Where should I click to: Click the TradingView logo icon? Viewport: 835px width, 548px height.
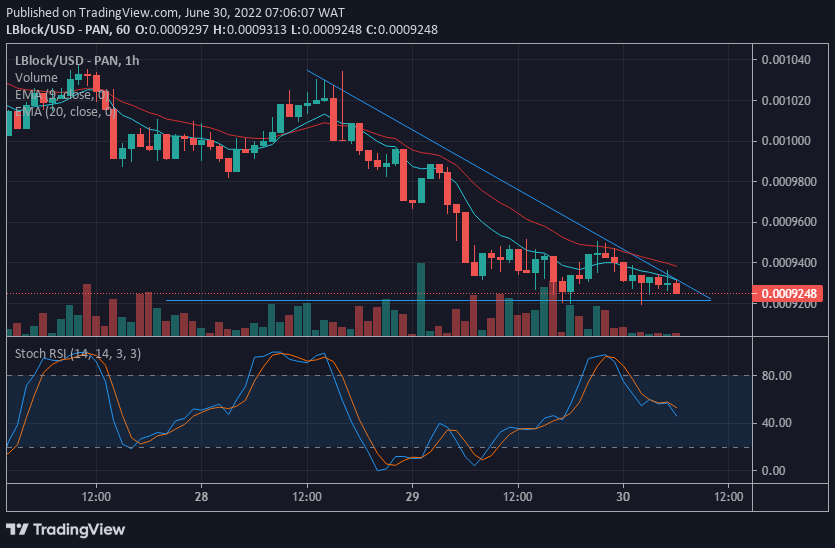click(x=17, y=529)
